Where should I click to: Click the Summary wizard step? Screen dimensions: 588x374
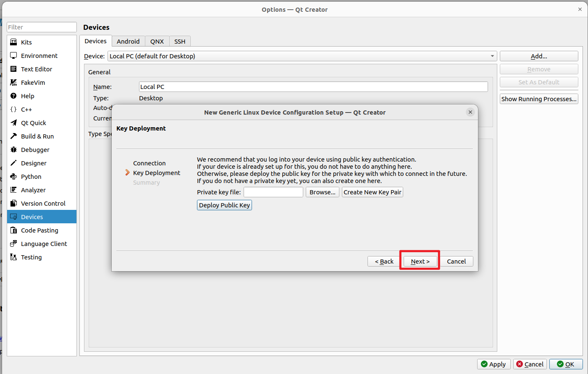(x=147, y=183)
